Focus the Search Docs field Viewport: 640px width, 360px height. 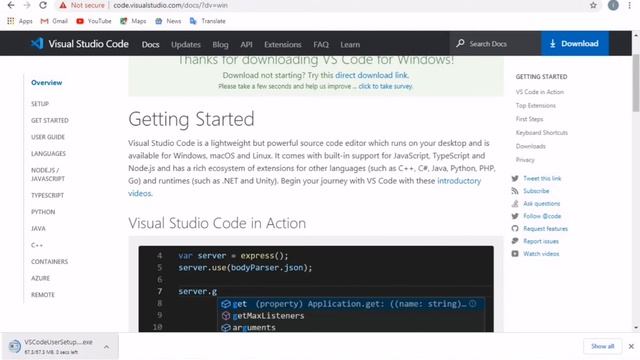tap(495, 43)
